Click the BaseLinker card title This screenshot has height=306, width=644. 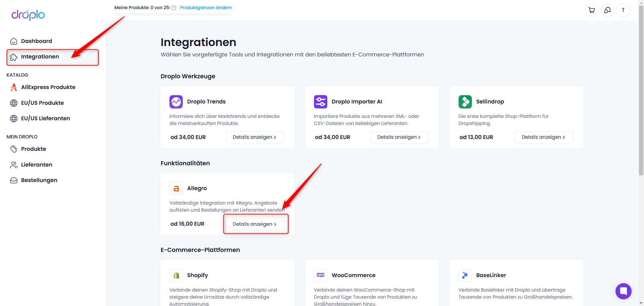pos(491,275)
